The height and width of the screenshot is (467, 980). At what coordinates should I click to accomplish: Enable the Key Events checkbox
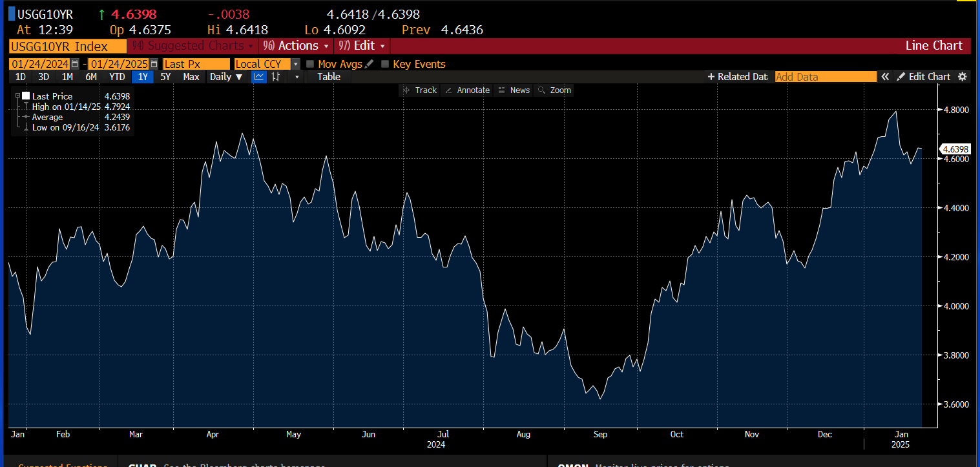385,64
